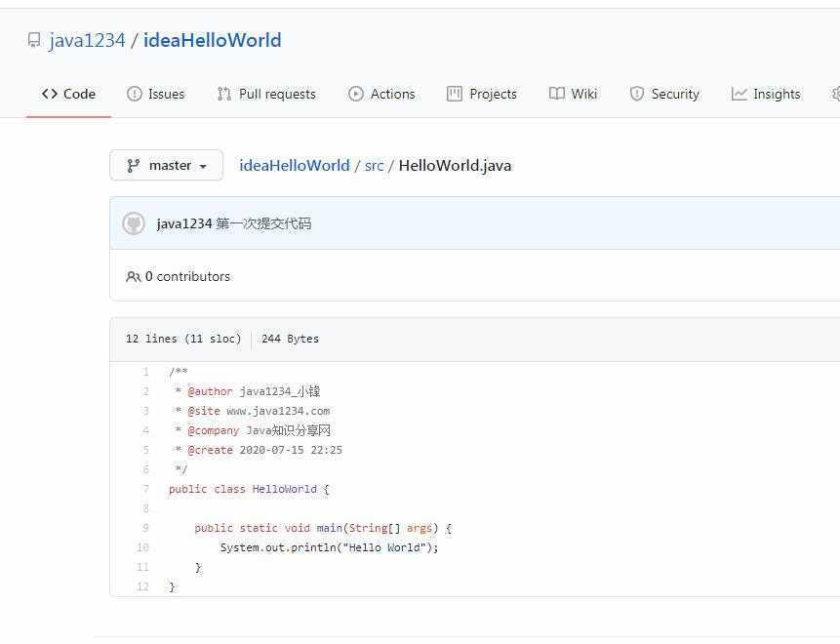840x644 pixels.
Task: Click the System.out.println code line
Action: 330,547
